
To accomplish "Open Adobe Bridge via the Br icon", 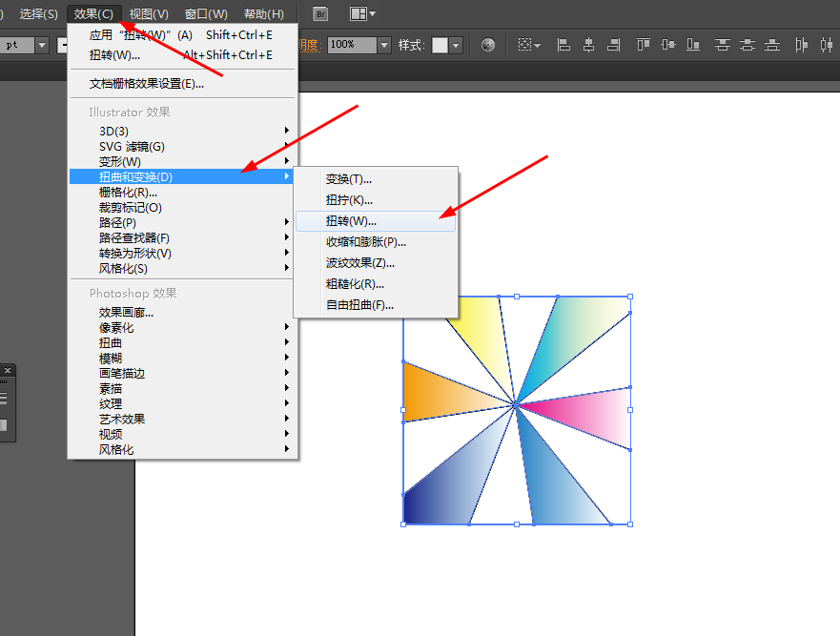I will 320,14.
